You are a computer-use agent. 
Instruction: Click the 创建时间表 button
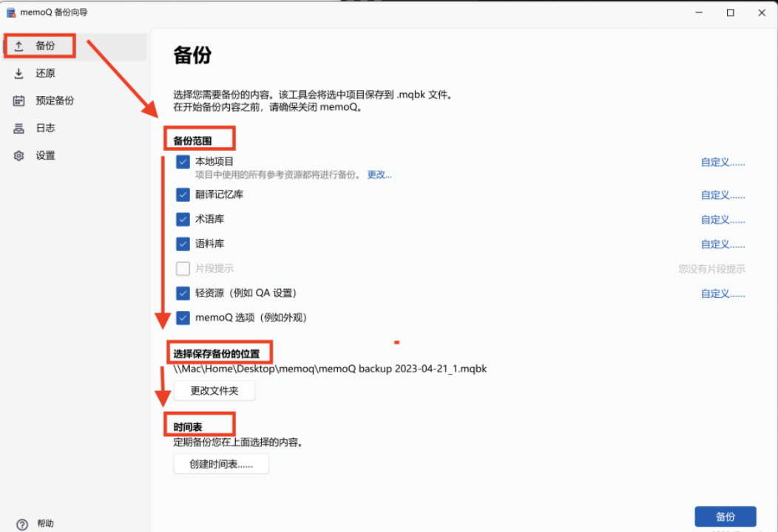click(x=221, y=464)
